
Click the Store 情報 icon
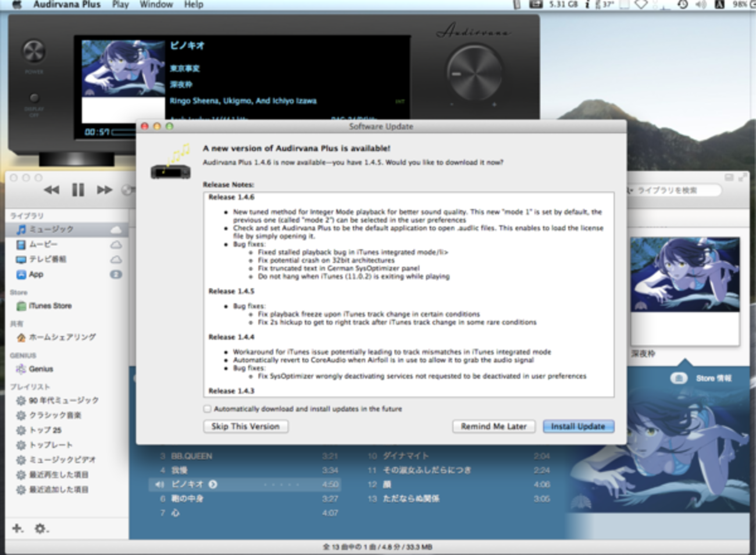click(679, 378)
